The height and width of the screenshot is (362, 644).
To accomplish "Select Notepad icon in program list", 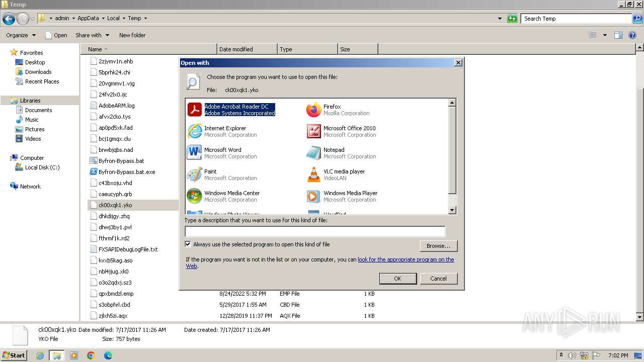I will click(313, 153).
